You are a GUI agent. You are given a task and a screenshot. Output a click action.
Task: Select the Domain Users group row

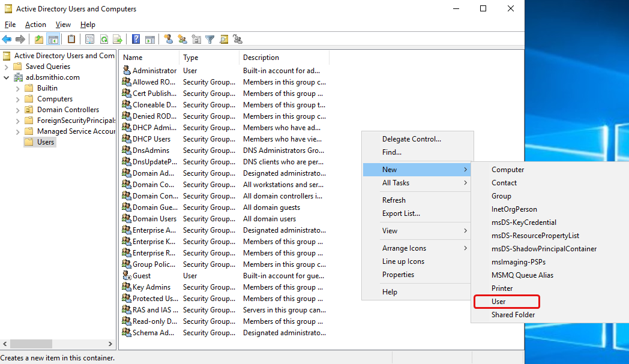224,219
